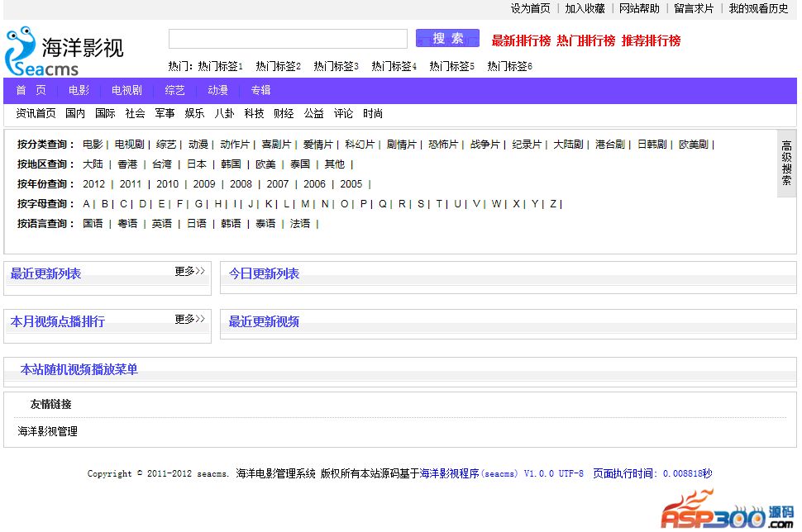Open 国内 news category
Viewport: 802px width, 532px height.
(75, 113)
